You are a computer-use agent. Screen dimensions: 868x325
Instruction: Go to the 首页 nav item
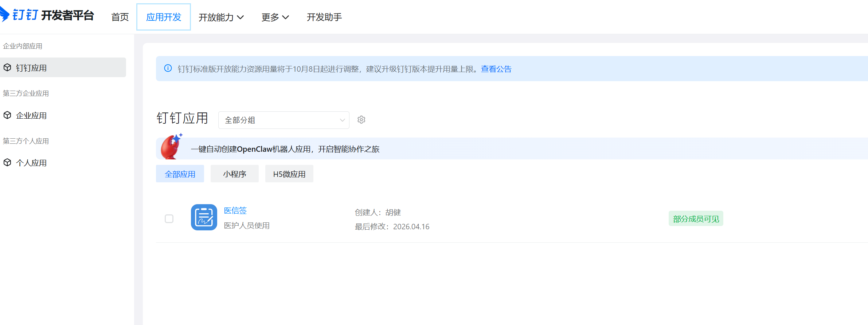(120, 17)
